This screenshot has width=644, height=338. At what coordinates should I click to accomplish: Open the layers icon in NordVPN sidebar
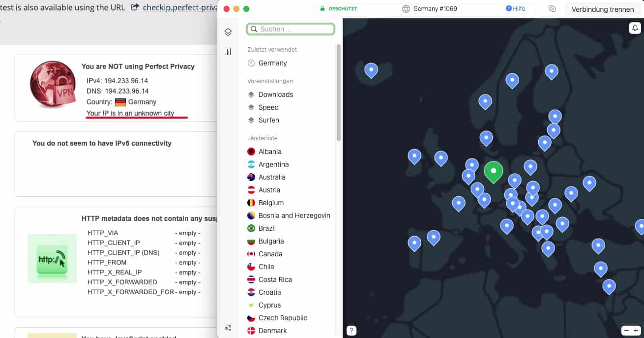[228, 32]
